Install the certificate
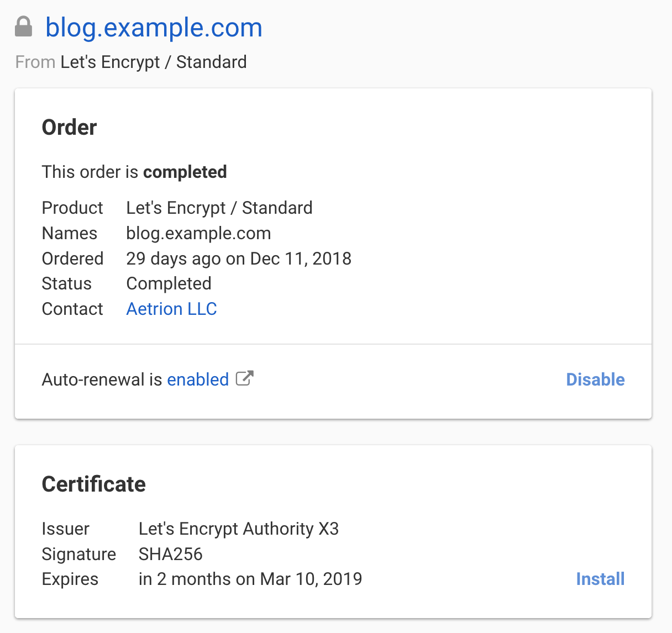672x633 pixels. click(x=600, y=579)
